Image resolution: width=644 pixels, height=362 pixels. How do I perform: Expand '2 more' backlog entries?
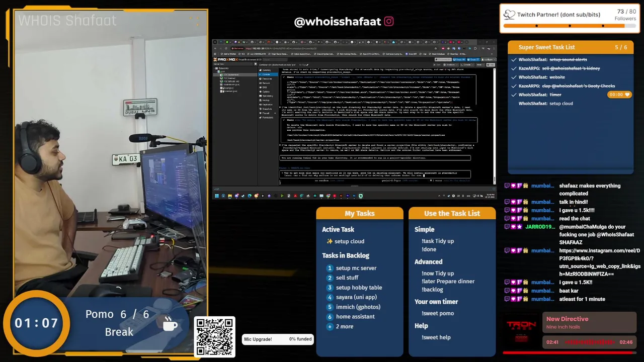point(345,326)
